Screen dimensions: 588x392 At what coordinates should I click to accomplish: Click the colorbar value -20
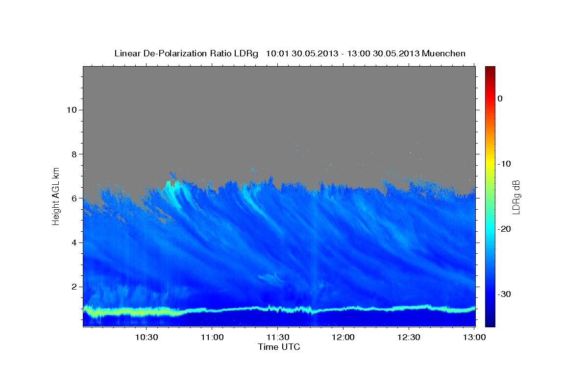[505, 229]
